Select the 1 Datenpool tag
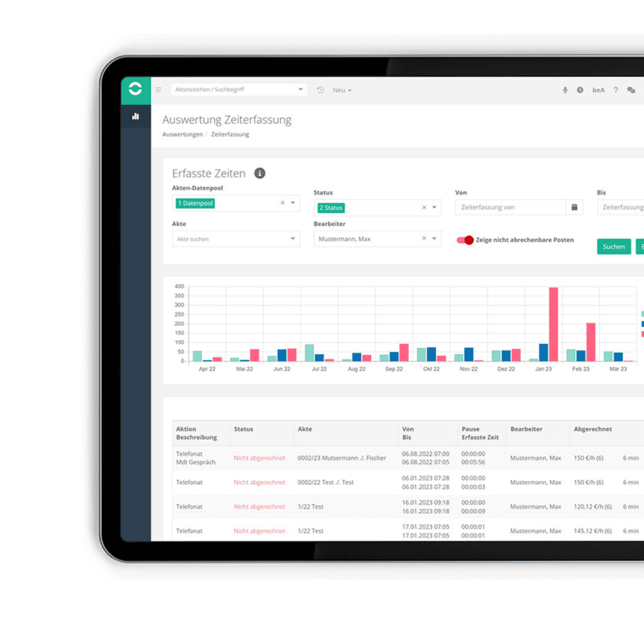The height and width of the screenshot is (644, 644). [x=195, y=203]
